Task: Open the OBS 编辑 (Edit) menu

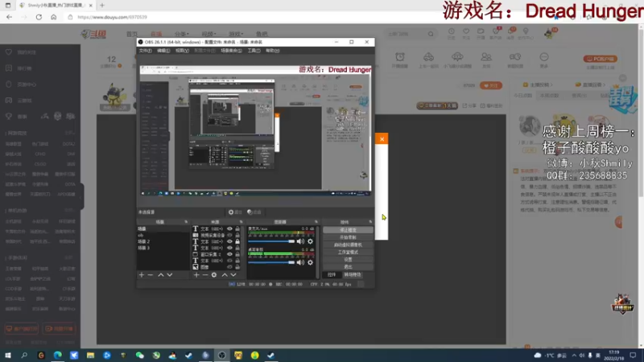Action: point(163,51)
